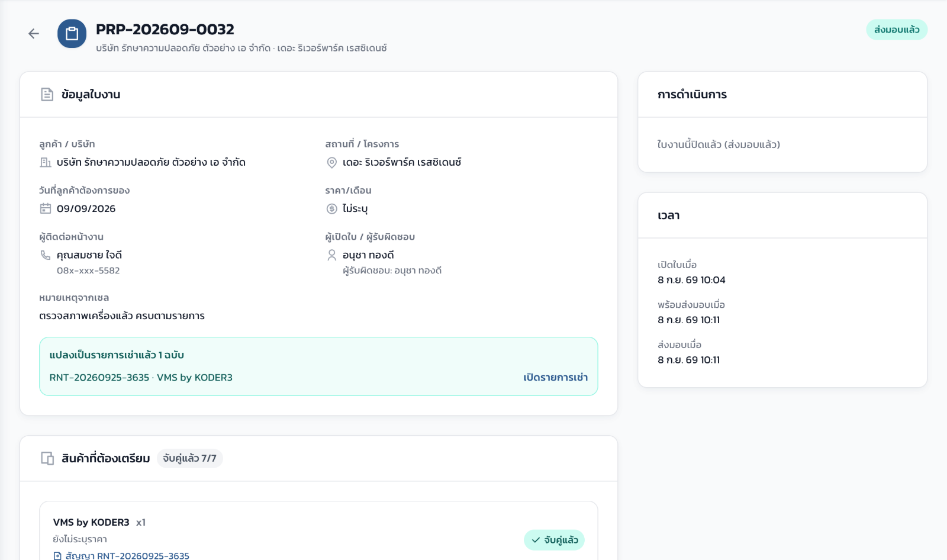Click the เวลา panel title
The width and height of the screenshot is (947, 560).
[x=669, y=215]
